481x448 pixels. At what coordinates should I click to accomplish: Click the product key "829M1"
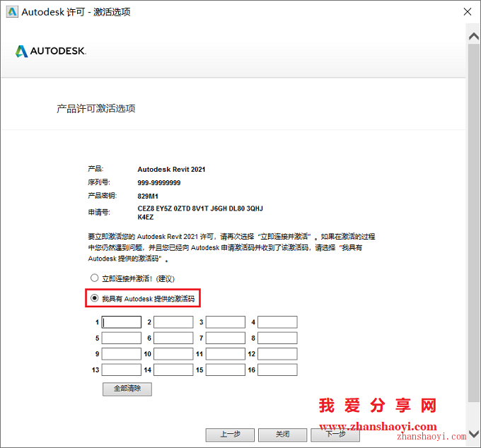click(148, 196)
